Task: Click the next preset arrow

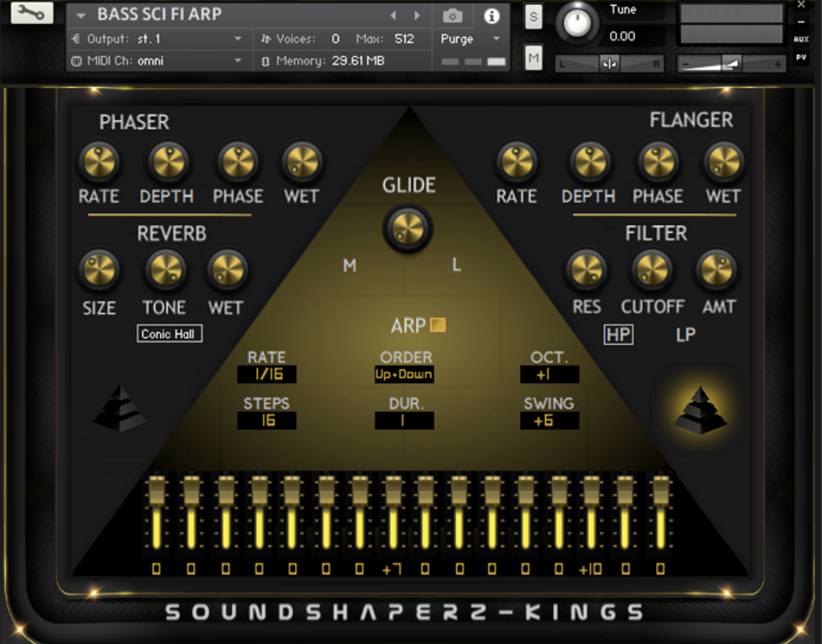Action: coord(417,14)
